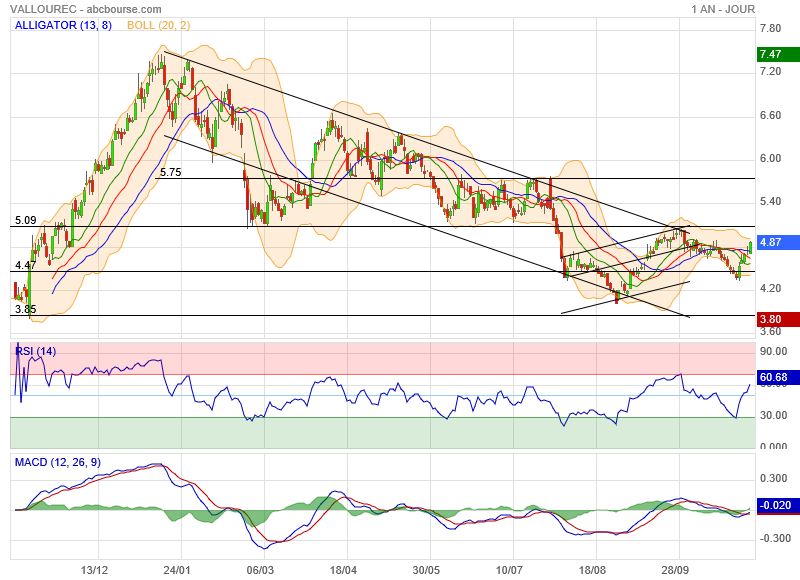Click 30.00 on the RSI axis
The height and width of the screenshot is (580, 800).
[773, 416]
